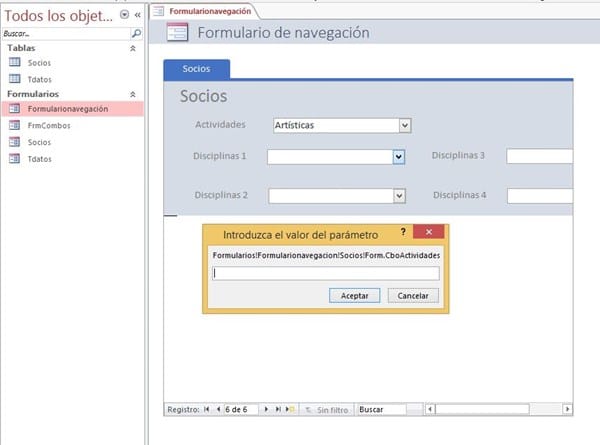Click the Socios table icon under Tablas
Image resolution: width=600 pixels, height=445 pixels.
pos(15,62)
